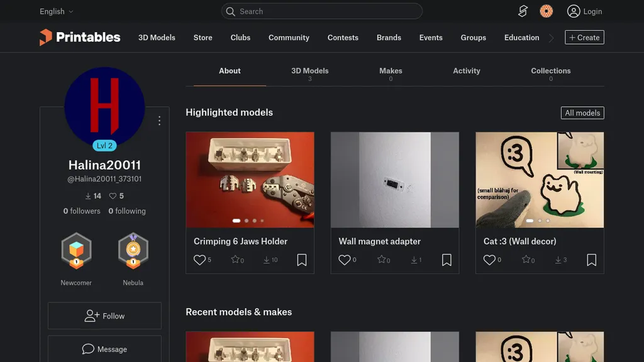Click the Search input field
The image size is (644, 362).
tap(321, 11)
